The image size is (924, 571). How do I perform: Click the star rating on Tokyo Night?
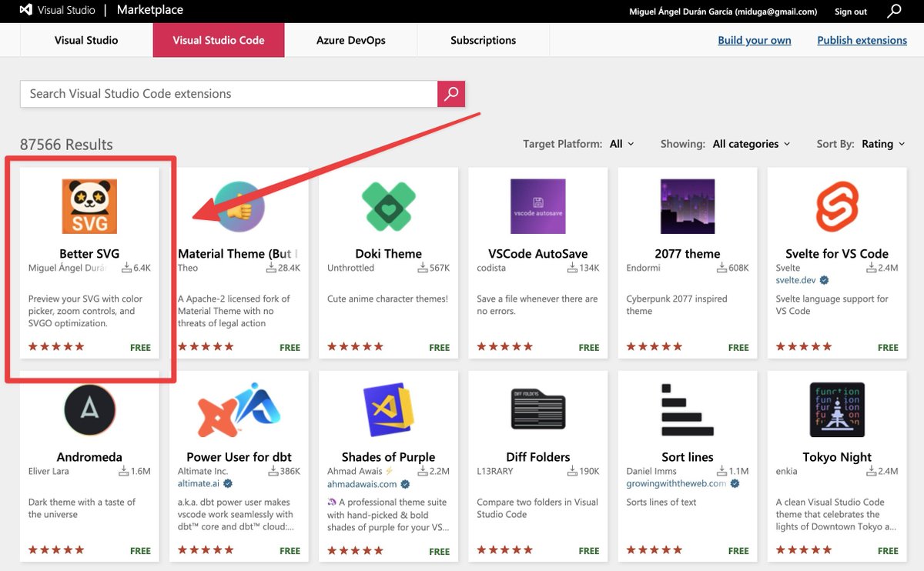tap(804, 550)
